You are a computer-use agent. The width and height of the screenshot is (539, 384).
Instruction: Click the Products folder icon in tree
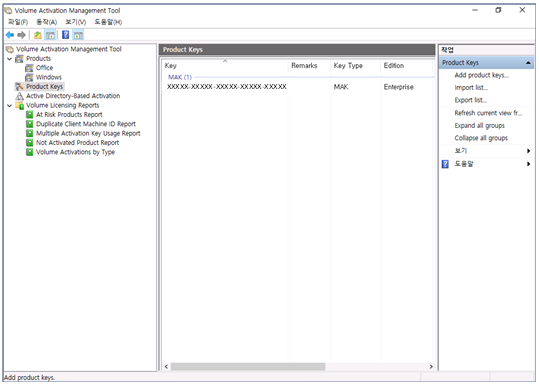point(20,58)
